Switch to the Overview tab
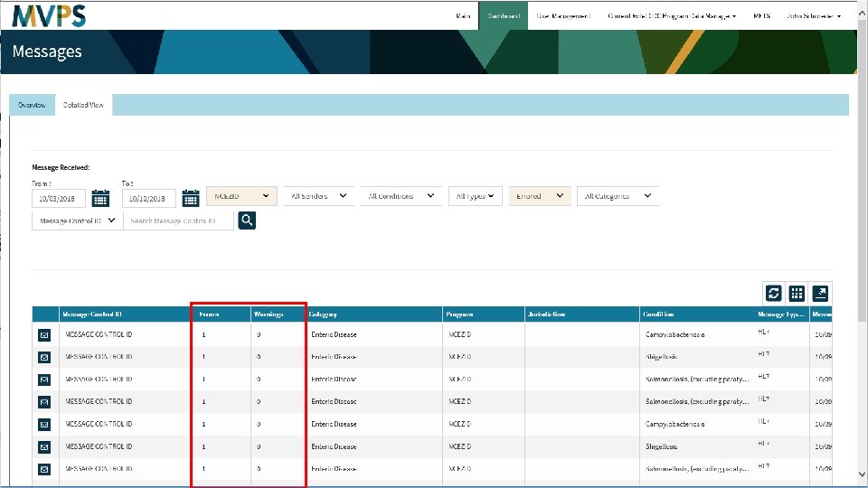 32,105
